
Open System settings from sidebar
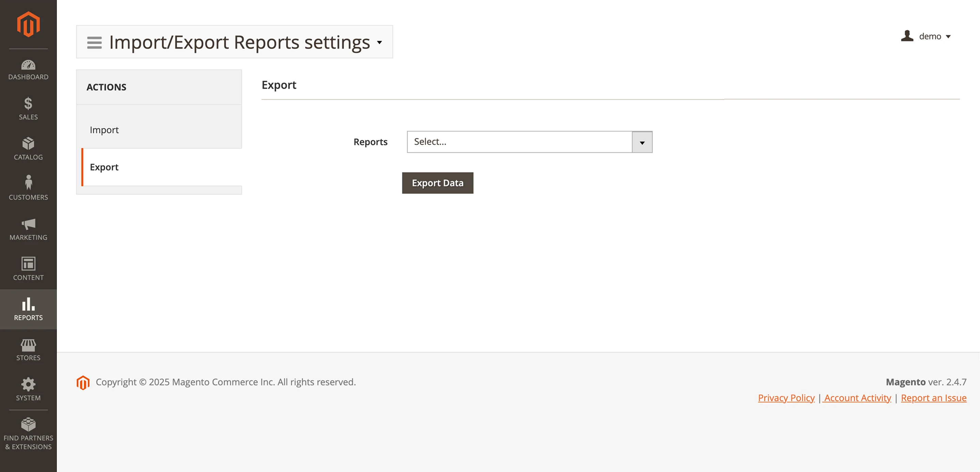click(28, 390)
